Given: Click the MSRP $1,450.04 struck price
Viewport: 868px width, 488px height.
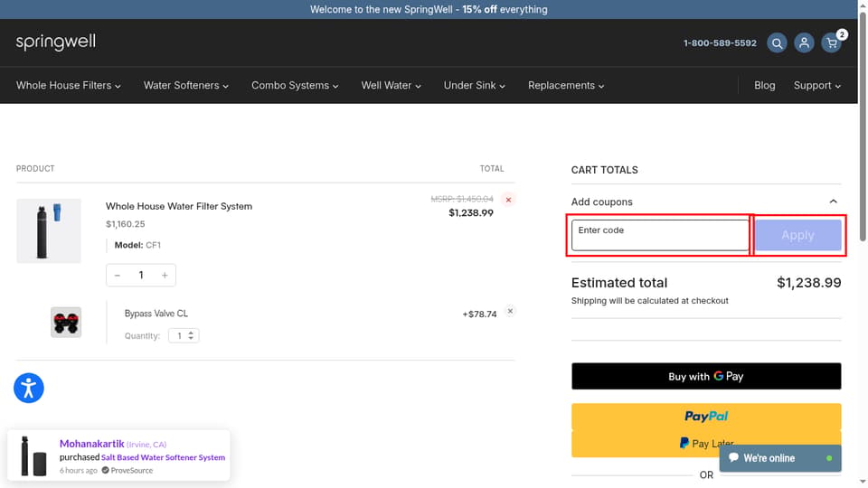Looking at the screenshot, I should [462, 199].
